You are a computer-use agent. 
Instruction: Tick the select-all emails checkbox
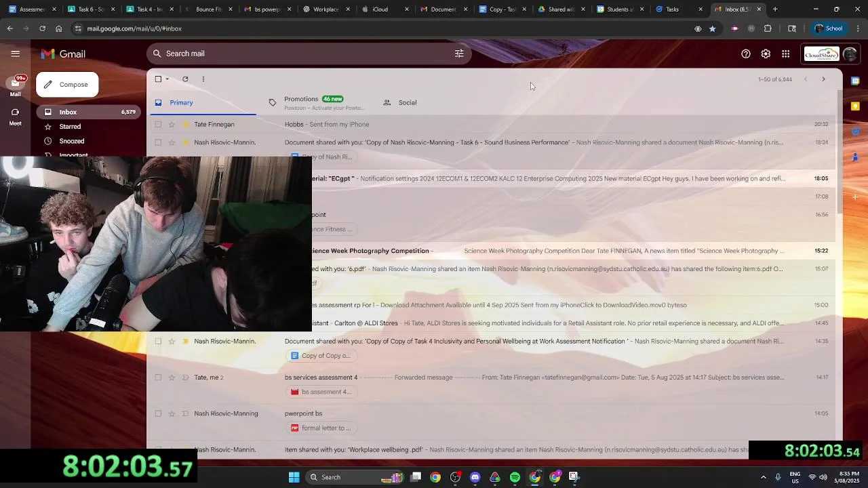[x=158, y=79]
